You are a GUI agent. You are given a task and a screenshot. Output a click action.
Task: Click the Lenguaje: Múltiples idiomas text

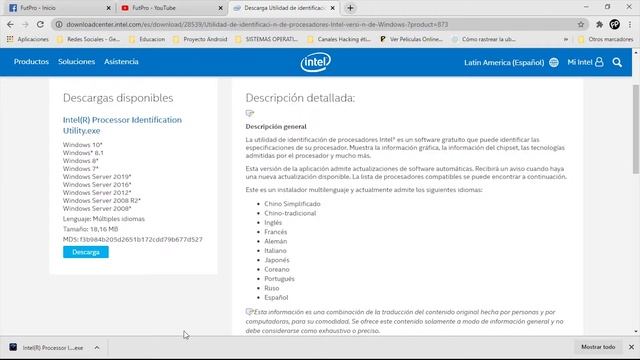tap(104, 219)
